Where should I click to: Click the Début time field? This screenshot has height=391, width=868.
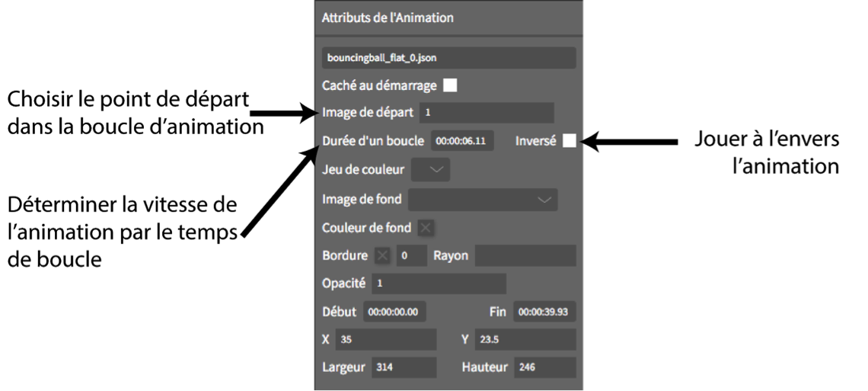[x=394, y=312]
